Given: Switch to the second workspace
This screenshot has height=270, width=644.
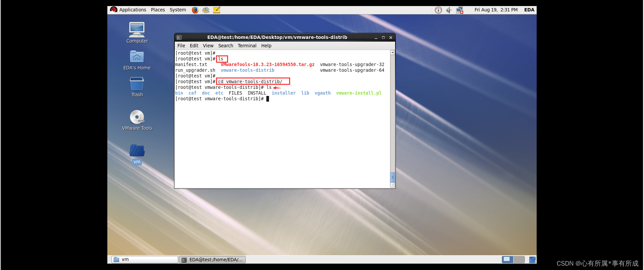Looking at the screenshot, I should coord(519,259).
